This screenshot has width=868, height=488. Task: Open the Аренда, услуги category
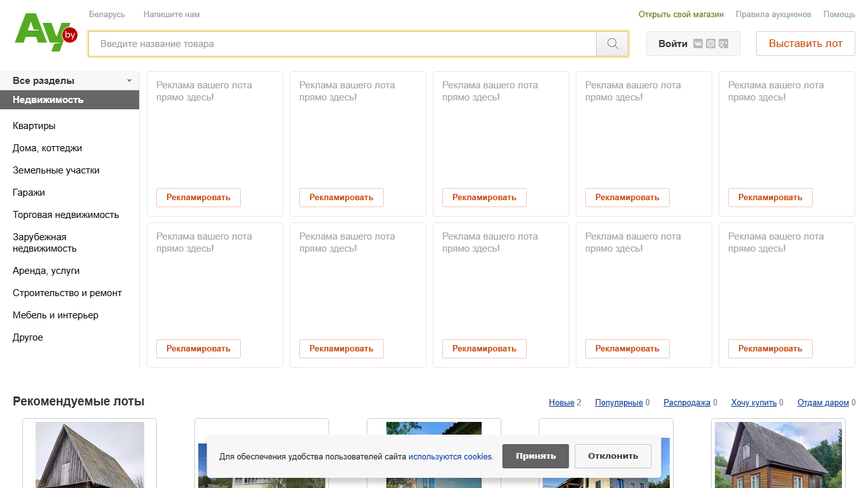46,271
